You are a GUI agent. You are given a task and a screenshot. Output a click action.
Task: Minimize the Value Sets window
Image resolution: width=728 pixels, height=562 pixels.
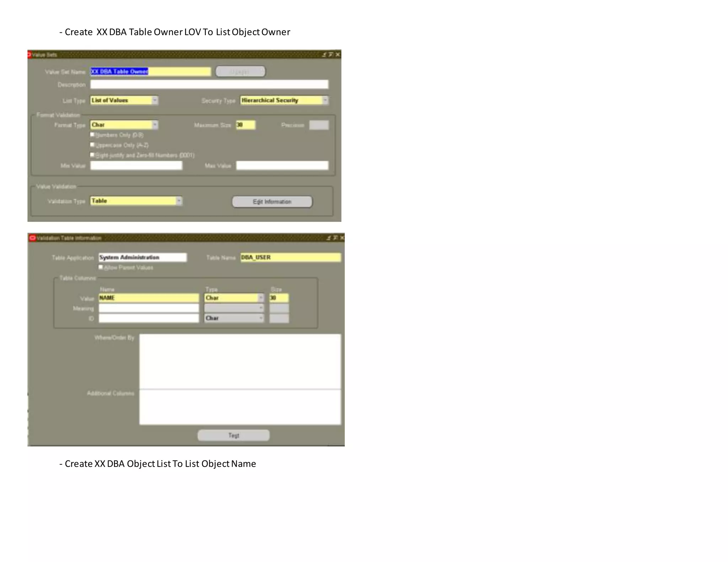tap(324, 54)
